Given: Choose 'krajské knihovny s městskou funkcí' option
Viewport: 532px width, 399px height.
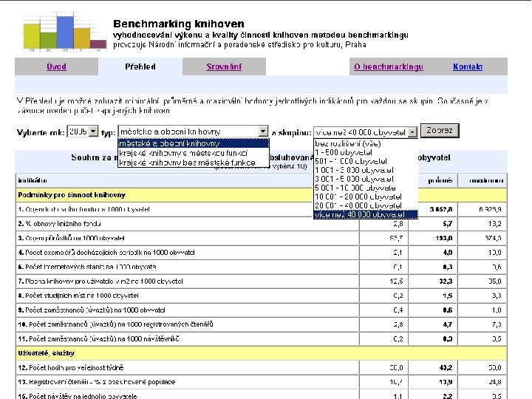Looking at the screenshot, I should point(194,153).
